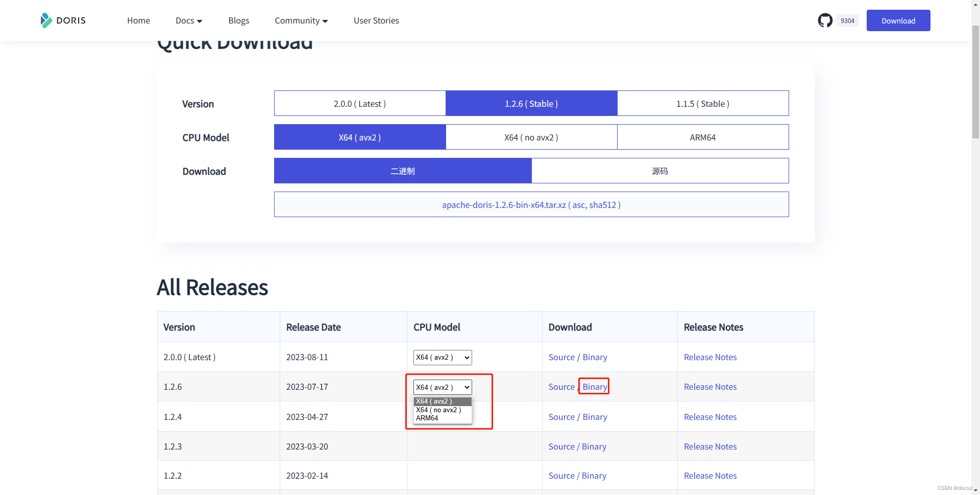Click the Download button in the header
980x495 pixels.
click(898, 20)
